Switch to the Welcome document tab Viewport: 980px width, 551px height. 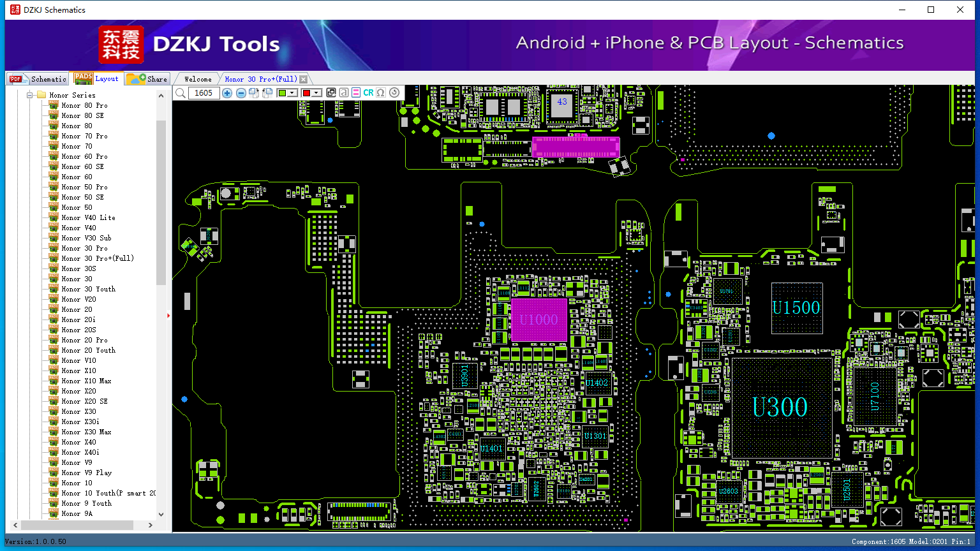click(x=198, y=79)
